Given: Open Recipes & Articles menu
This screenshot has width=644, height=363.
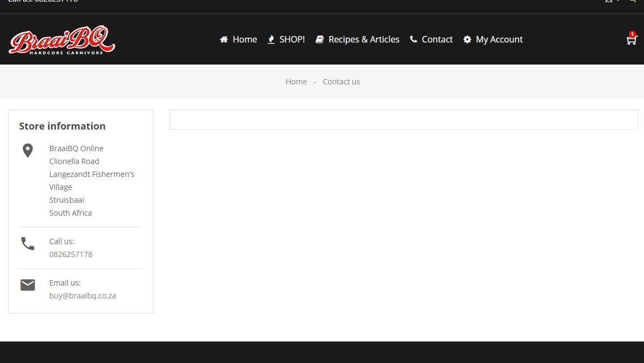Looking at the screenshot, I should click(x=364, y=39).
